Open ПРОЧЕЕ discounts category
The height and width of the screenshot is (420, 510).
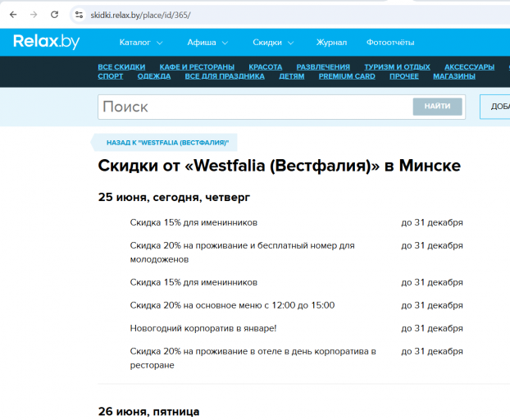tap(404, 76)
